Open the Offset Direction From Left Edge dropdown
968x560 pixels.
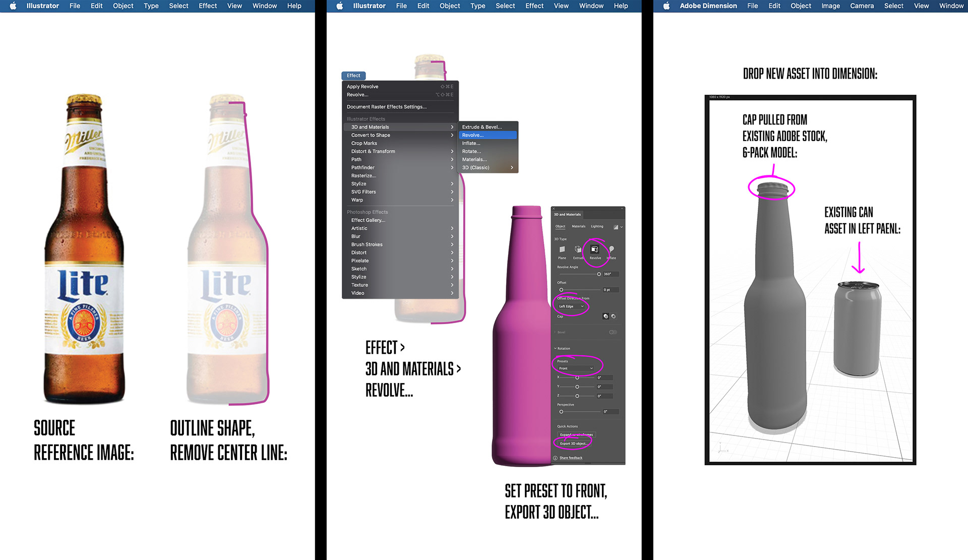coord(571,306)
